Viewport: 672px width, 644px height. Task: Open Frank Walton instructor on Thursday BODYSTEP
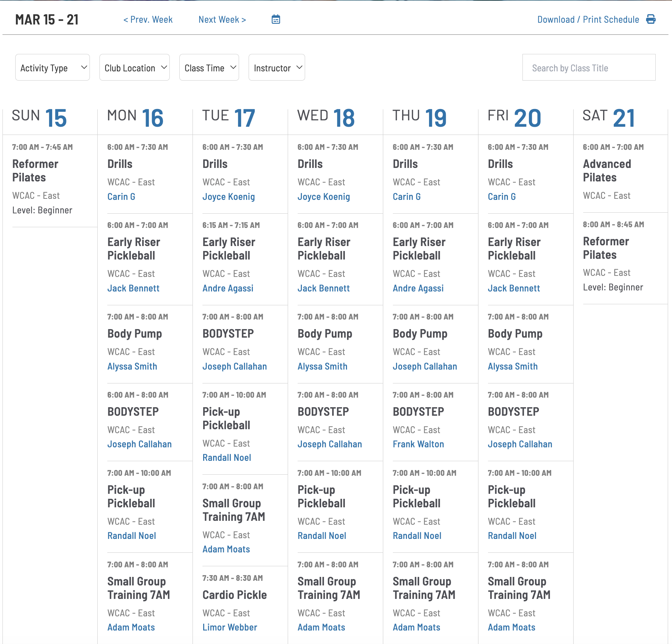coord(418,444)
